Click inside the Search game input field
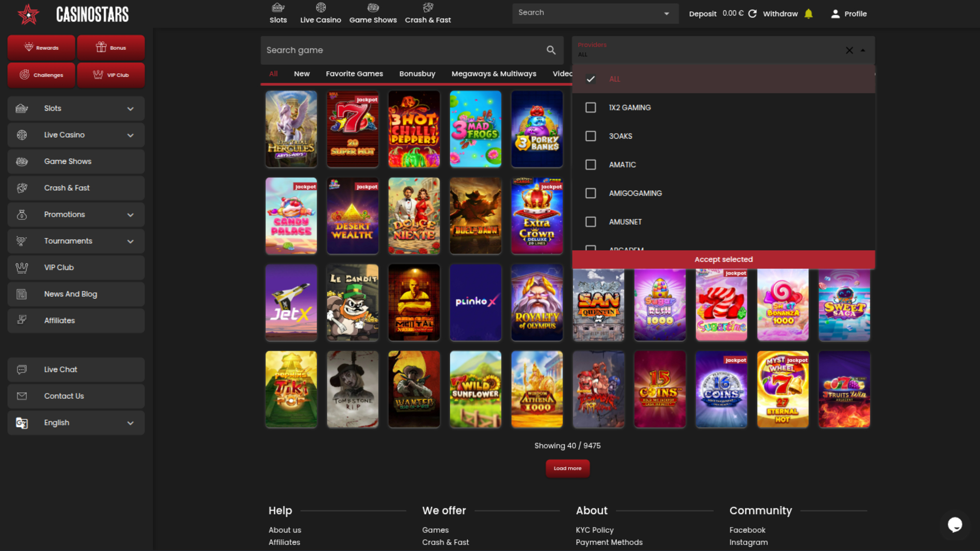Screen dimensions: 980x551 pos(398,50)
